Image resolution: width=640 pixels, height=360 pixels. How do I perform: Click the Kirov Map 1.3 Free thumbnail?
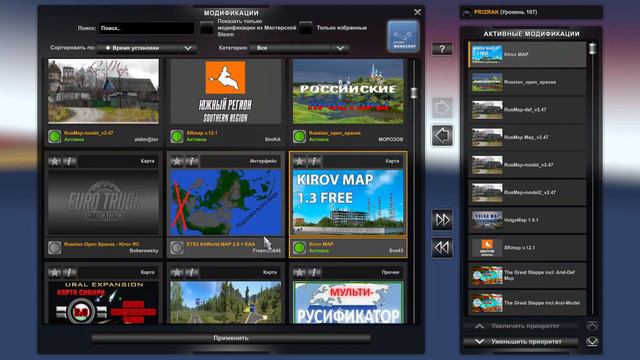[x=348, y=202]
